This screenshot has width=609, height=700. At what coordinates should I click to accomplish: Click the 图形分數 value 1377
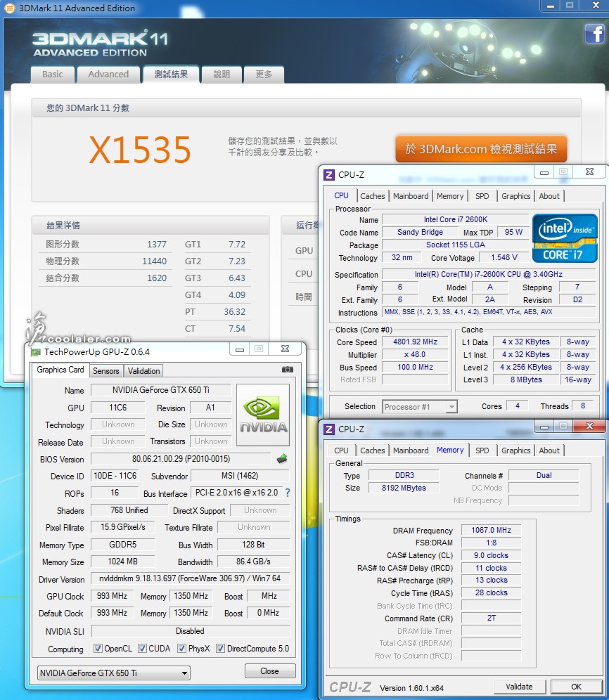[x=157, y=244]
